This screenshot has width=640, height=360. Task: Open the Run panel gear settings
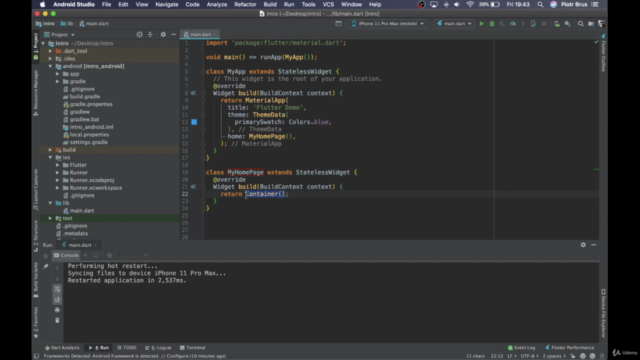[x=583, y=245]
